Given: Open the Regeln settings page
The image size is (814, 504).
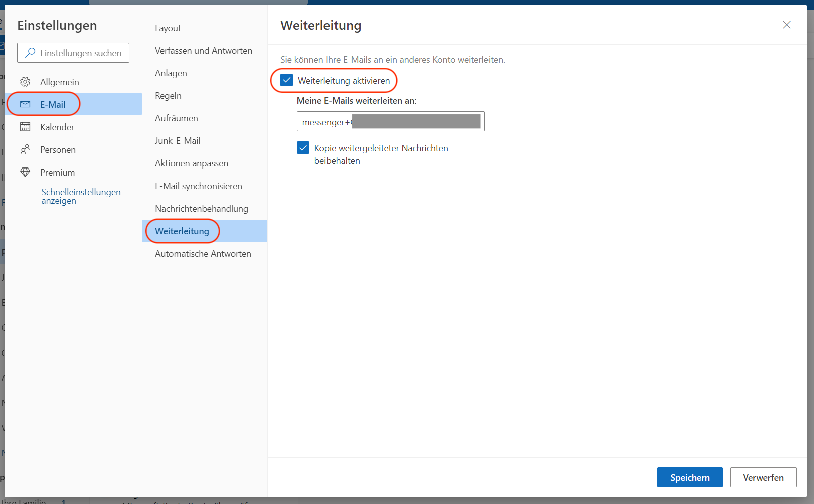Looking at the screenshot, I should point(168,96).
